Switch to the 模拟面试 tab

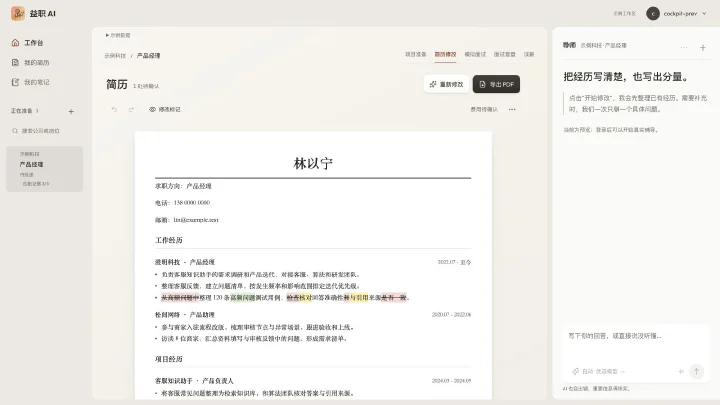pos(475,54)
